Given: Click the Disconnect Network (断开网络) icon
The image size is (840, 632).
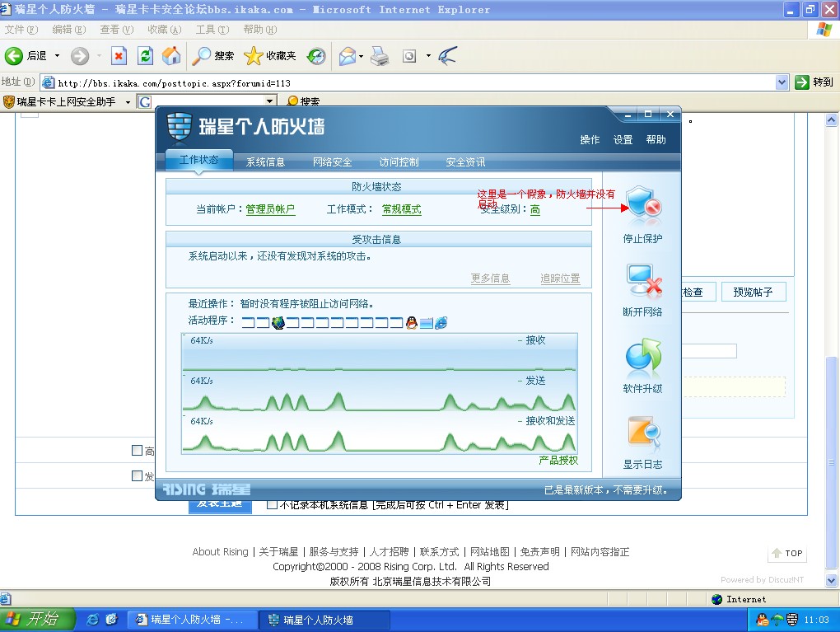Looking at the screenshot, I should (642, 283).
